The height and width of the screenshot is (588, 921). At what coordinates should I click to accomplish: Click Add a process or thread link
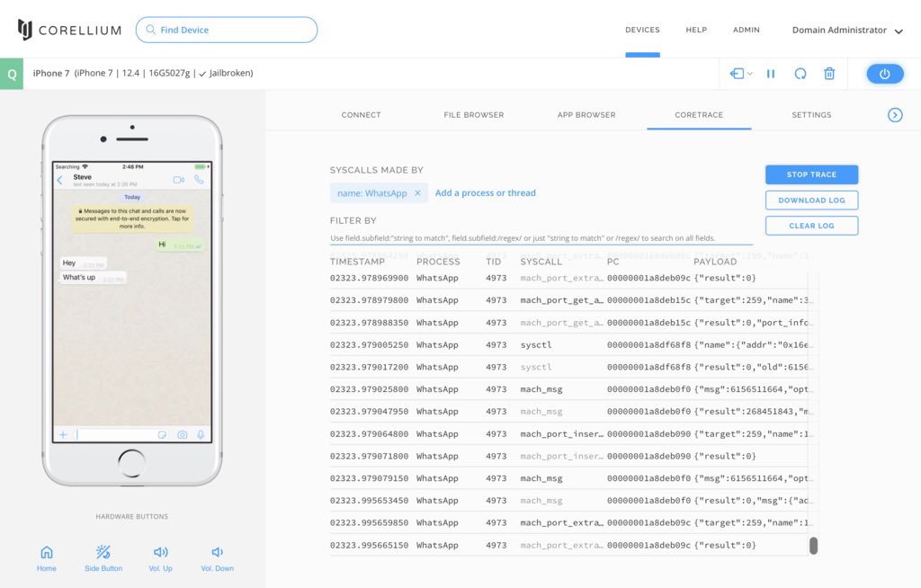point(485,192)
